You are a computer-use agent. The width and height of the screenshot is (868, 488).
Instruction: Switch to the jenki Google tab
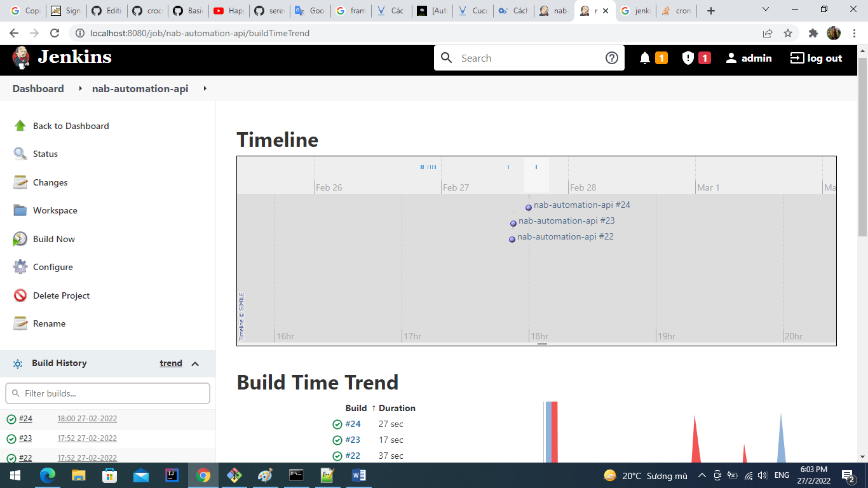point(636,11)
